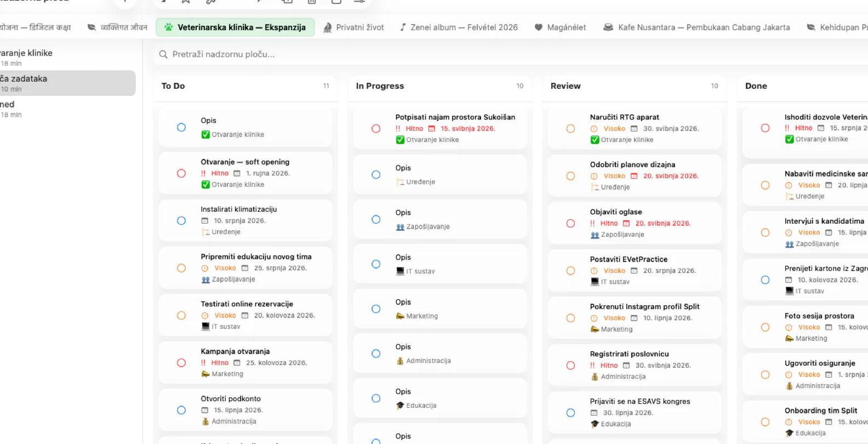Switch to the Magánélet tab

pyautogui.click(x=561, y=27)
